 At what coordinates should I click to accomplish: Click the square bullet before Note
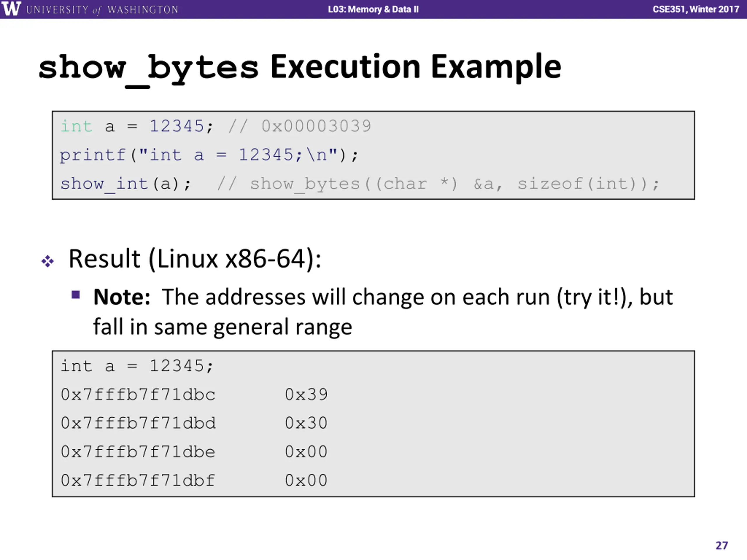[x=76, y=295]
